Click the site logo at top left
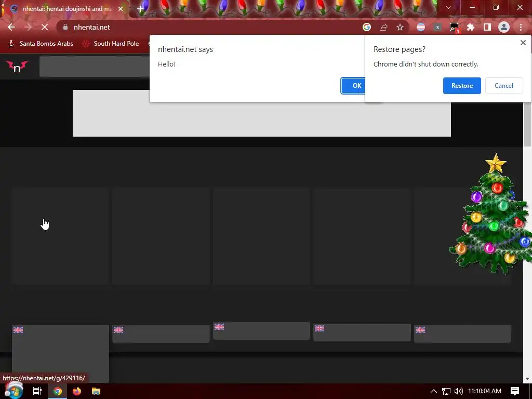The width and height of the screenshot is (532, 399). (17, 66)
